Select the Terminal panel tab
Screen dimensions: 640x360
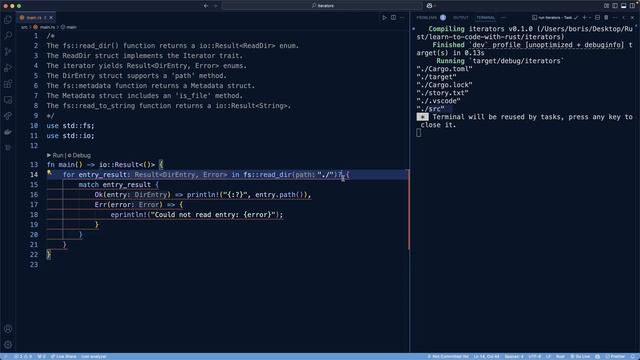pos(485,18)
